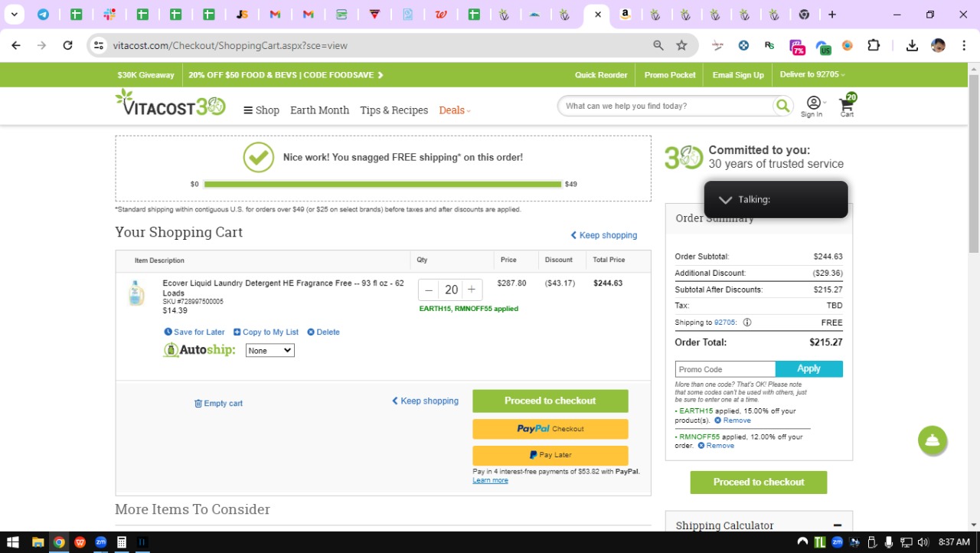Screen dimensions: 980x553
Task: Remove the RMNOFF55 promo code
Action: click(716, 446)
